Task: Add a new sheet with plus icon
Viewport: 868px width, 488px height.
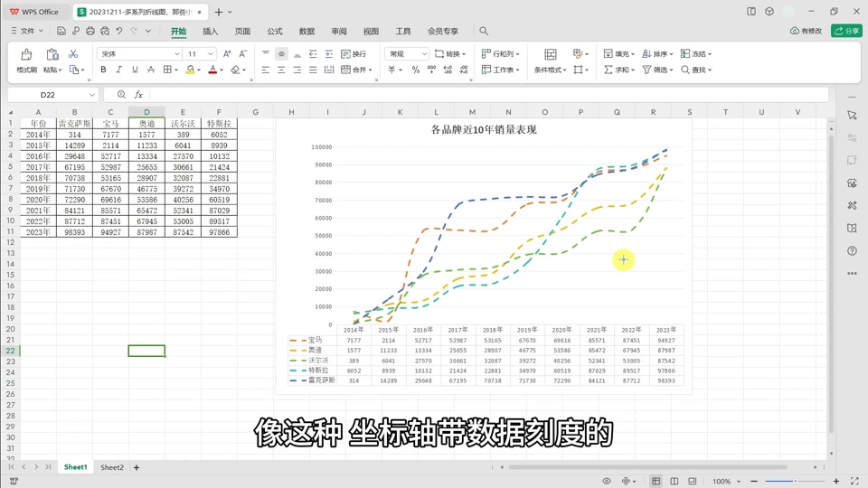Action: (137, 467)
